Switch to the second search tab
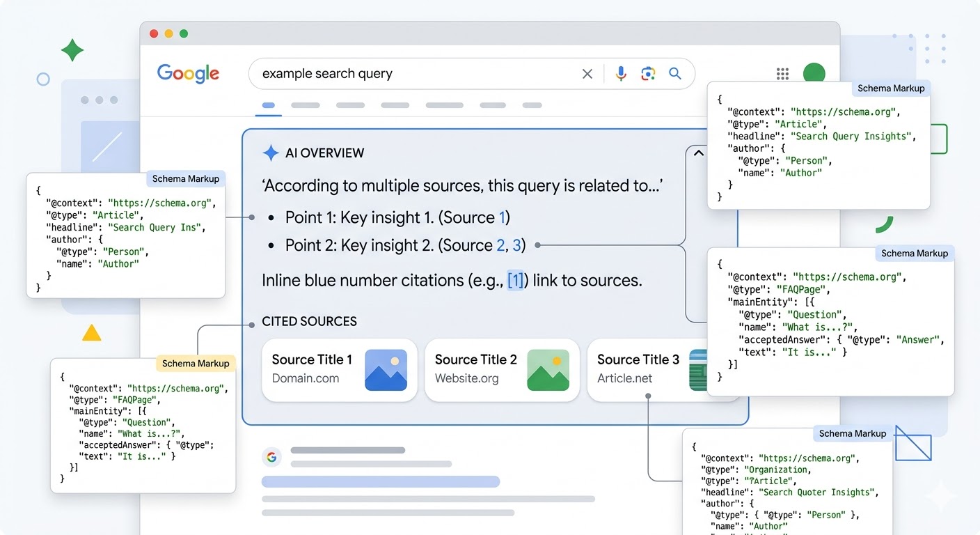This screenshot has width=980, height=535. [305, 106]
